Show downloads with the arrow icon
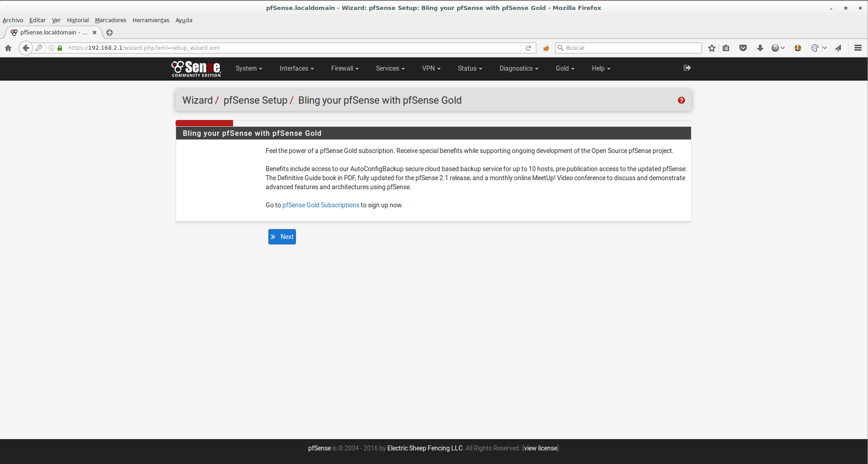Screen dimensions: 868x464 pos(760,48)
